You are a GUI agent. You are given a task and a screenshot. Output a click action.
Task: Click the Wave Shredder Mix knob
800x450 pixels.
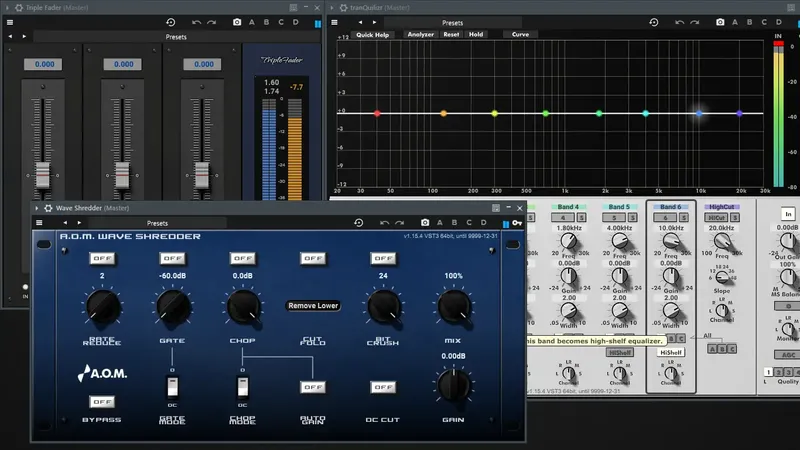click(x=454, y=307)
